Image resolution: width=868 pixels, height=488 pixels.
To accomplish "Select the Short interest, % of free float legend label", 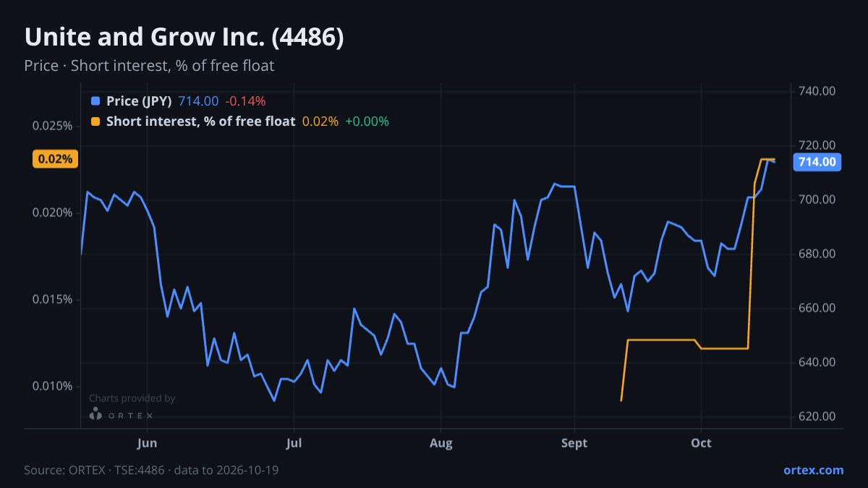I will 200,121.
